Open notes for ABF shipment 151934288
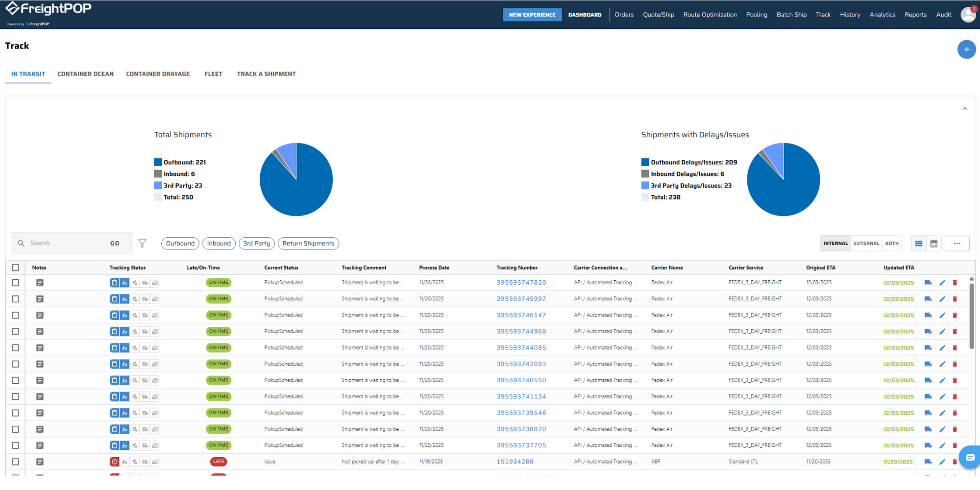980x490 pixels. tap(40, 462)
